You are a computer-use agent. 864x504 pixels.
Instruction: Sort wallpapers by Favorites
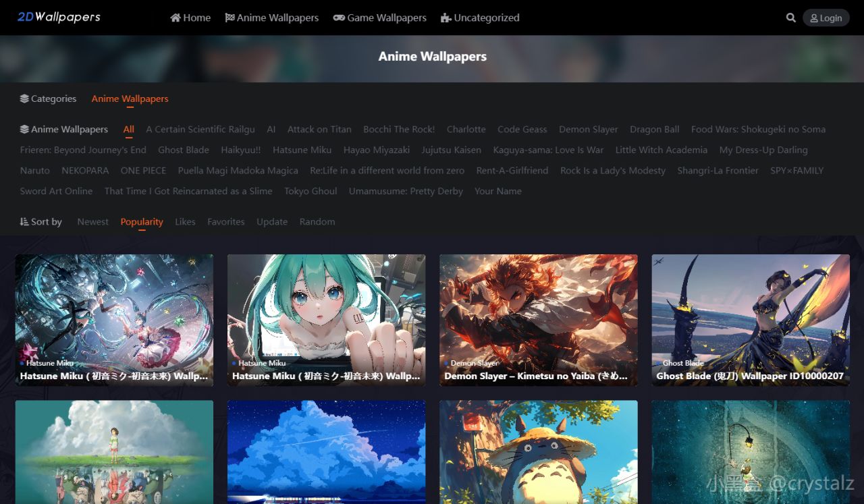(x=226, y=222)
